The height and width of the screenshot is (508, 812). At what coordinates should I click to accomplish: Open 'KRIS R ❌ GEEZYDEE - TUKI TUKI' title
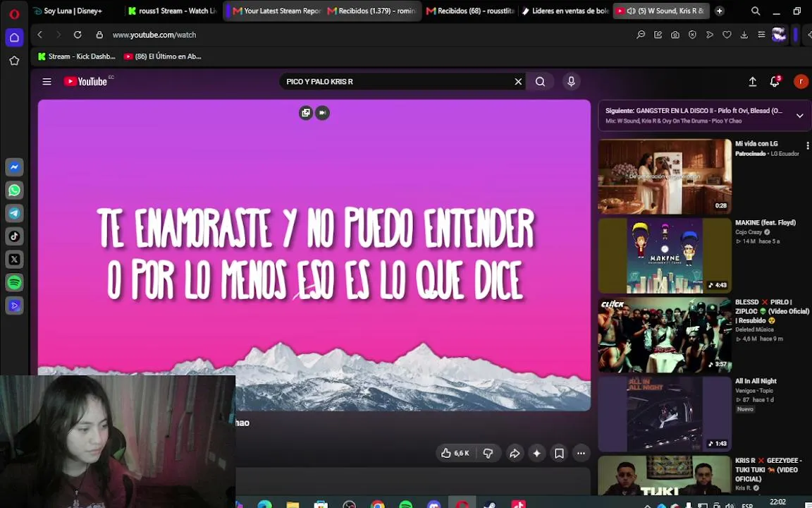point(768,470)
